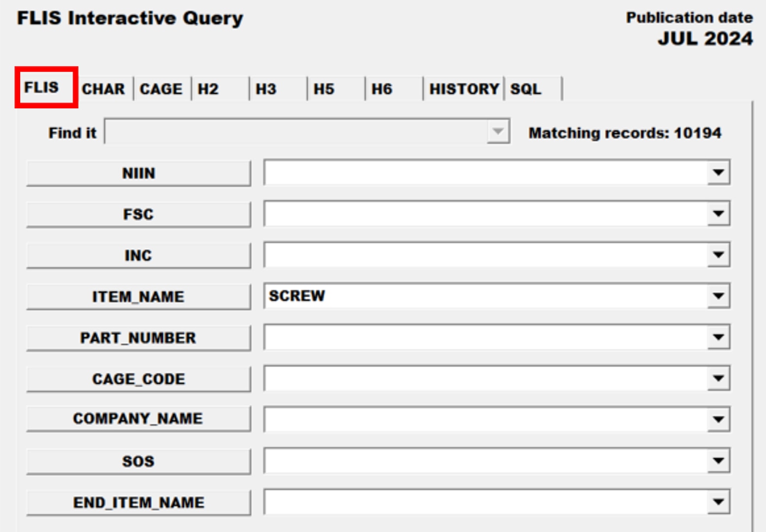This screenshot has height=532, width=766.
Task: Expand the INC dropdown arrow
Action: (718, 255)
